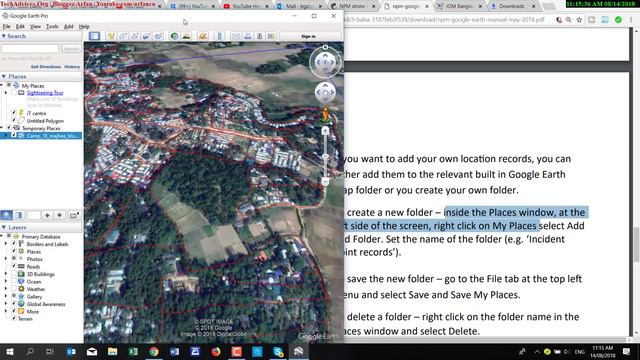Toggle the sunlight landscape icon
The image size is (640, 360).
tap(186, 36)
